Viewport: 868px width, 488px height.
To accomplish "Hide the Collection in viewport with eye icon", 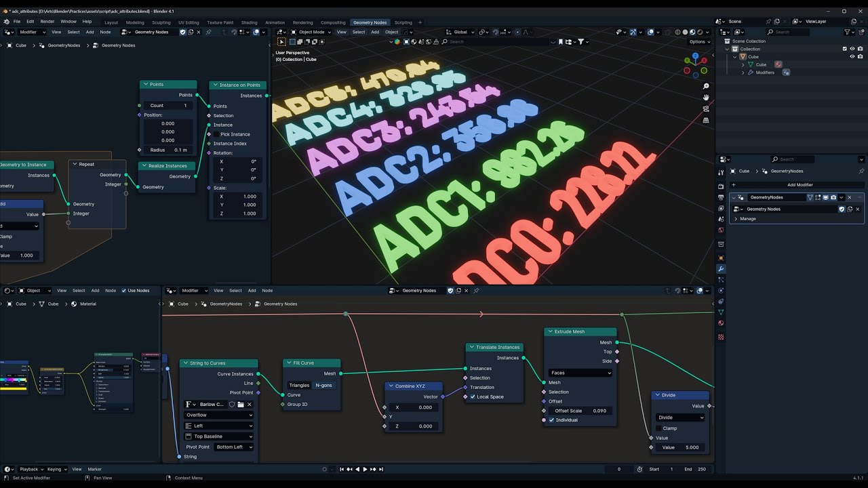I will (x=852, y=49).
